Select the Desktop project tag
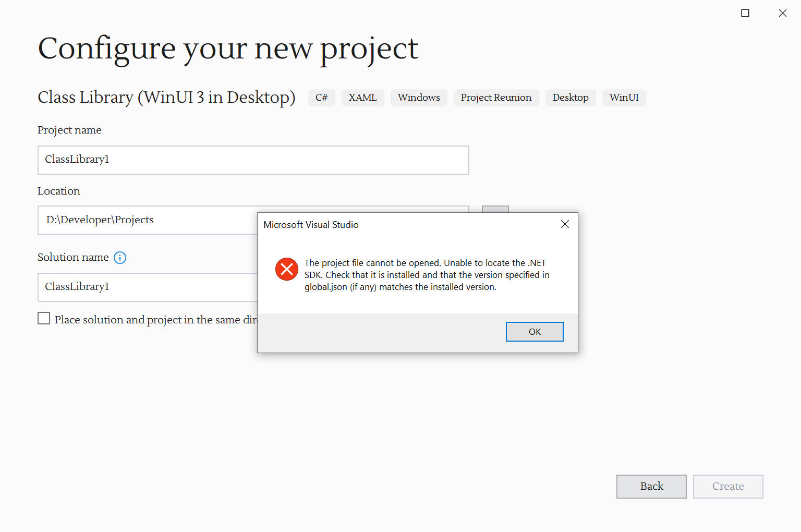 pos(570,98)
